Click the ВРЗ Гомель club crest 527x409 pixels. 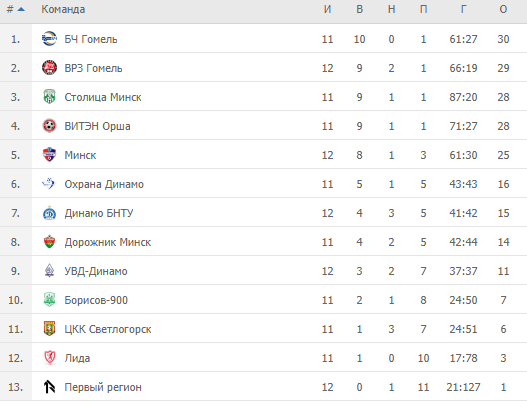pos(49,68)
